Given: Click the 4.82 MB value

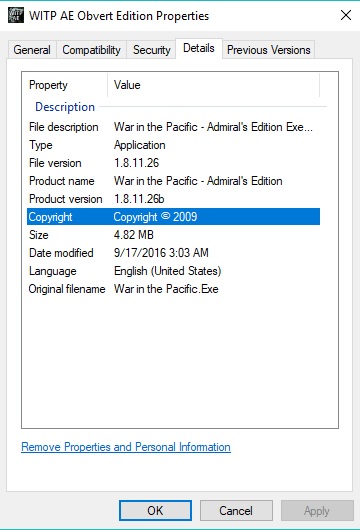Looking at the screenshot, I should point(134,235).
